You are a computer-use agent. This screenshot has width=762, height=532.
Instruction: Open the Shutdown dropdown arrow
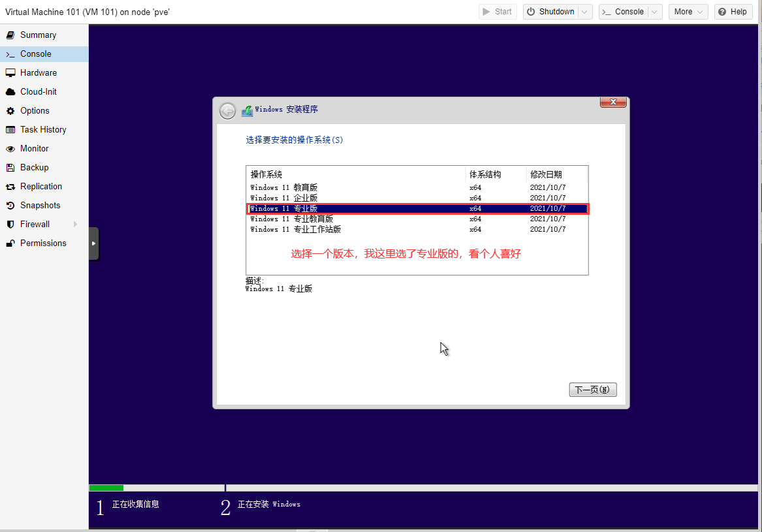(585, 12)
